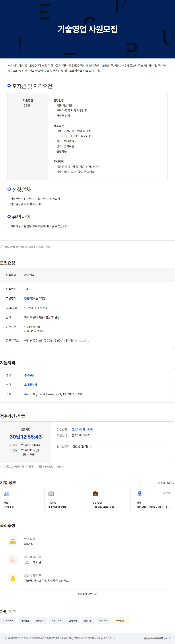This screenshot has height=644, width=175.
Task: Select the 거래처관리 tag
Action: coord(56,621)
